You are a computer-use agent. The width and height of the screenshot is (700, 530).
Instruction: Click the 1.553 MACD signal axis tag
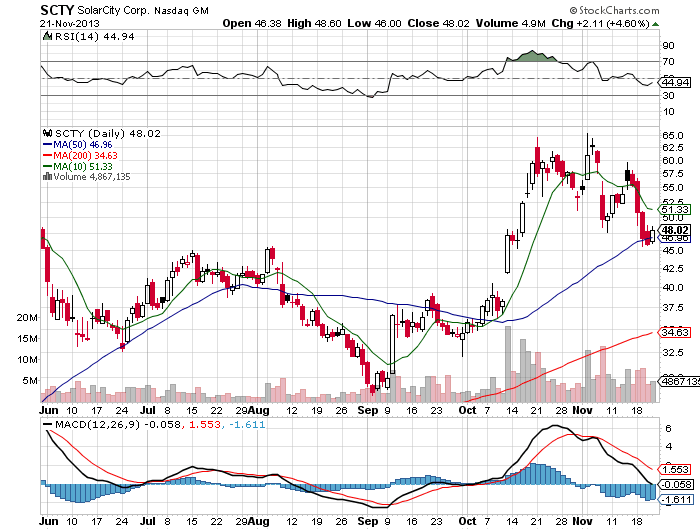click(x=675, y=469)
